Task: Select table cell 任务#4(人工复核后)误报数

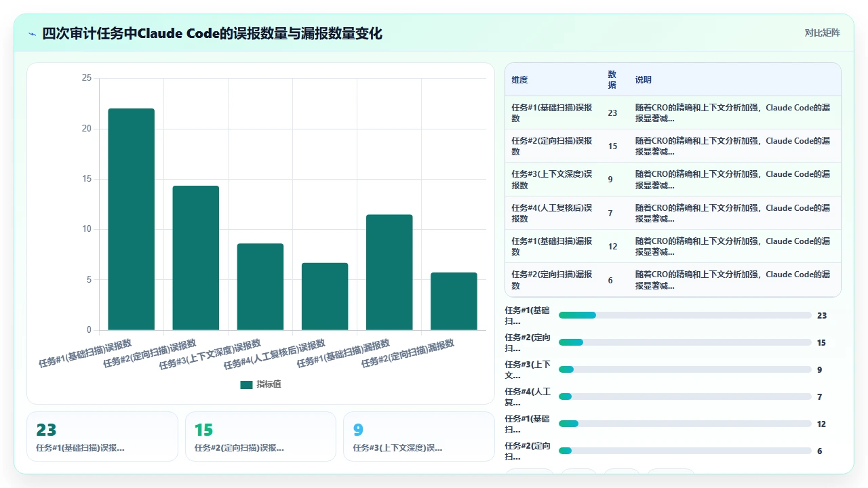Action: point(552,213)
